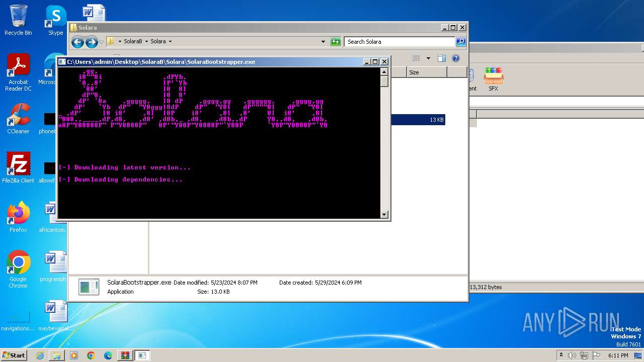
Task: Click Explorer Back navigation arrow
Action: [x=77, y=42]
